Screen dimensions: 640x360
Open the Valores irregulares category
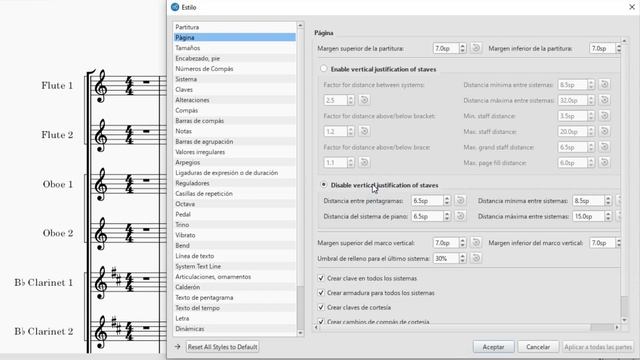pos(235,152)
